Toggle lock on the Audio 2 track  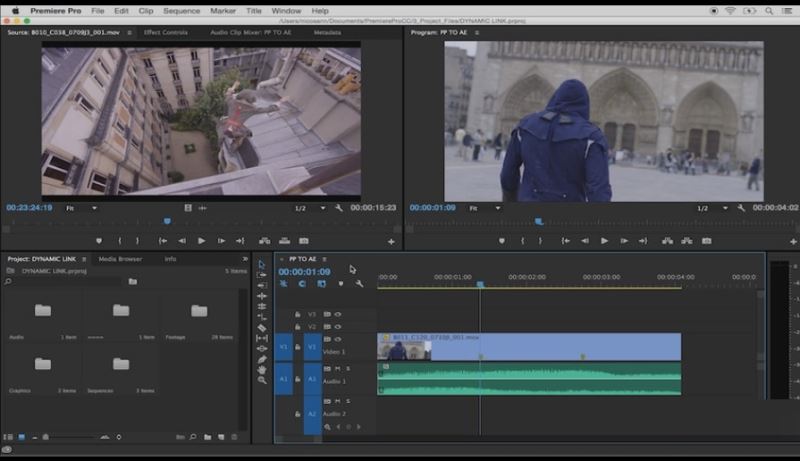coord(297,414)
